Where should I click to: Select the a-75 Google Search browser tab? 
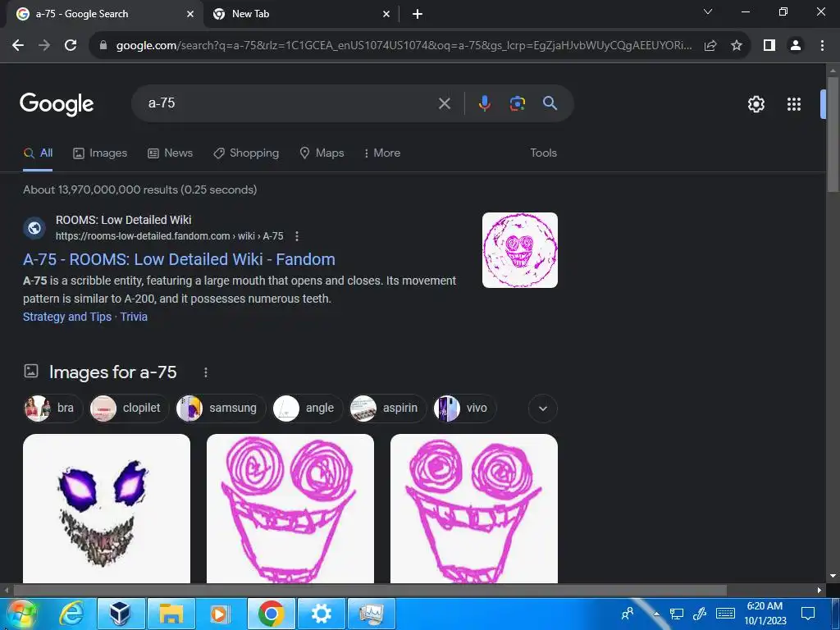click(104, 15)
